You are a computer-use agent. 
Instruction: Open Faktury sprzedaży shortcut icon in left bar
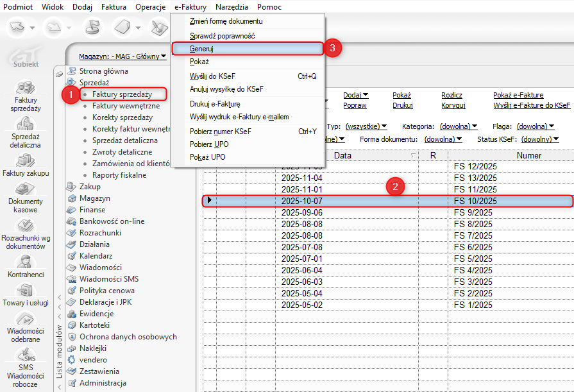tap(26, 87)
